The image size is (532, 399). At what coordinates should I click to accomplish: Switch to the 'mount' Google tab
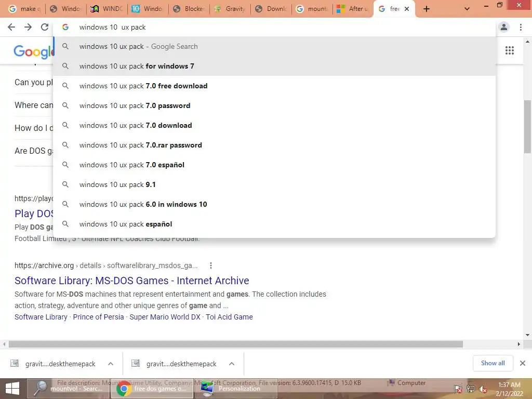[312, 9]
